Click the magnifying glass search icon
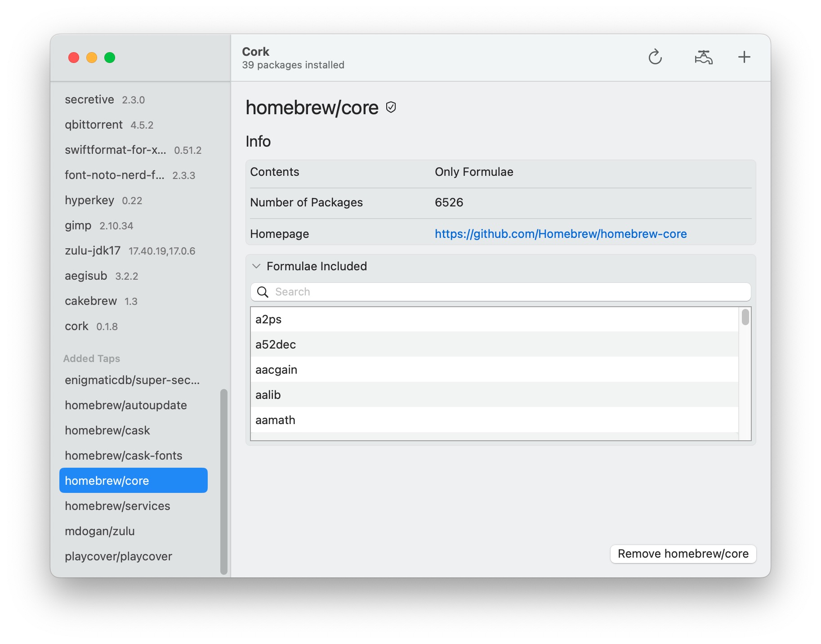The width and height of the screenshot is (821, 644). click(263, 292)
